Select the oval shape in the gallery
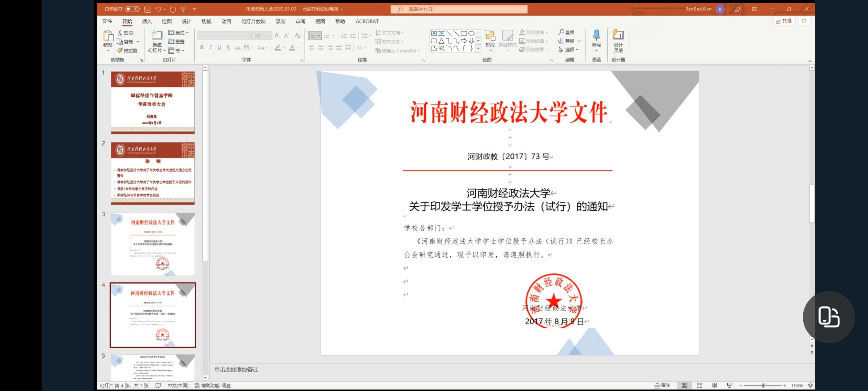 pos(471,33)
